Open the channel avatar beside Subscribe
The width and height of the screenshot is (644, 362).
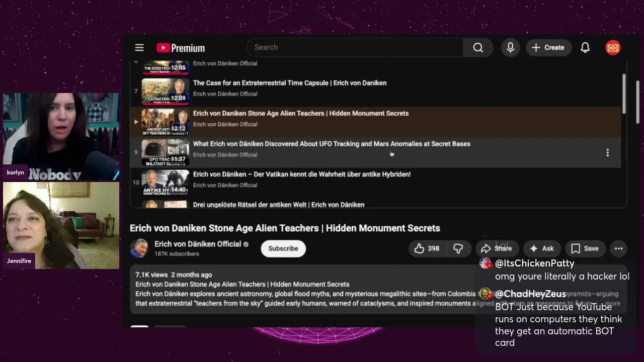click(x=139, y=248)
